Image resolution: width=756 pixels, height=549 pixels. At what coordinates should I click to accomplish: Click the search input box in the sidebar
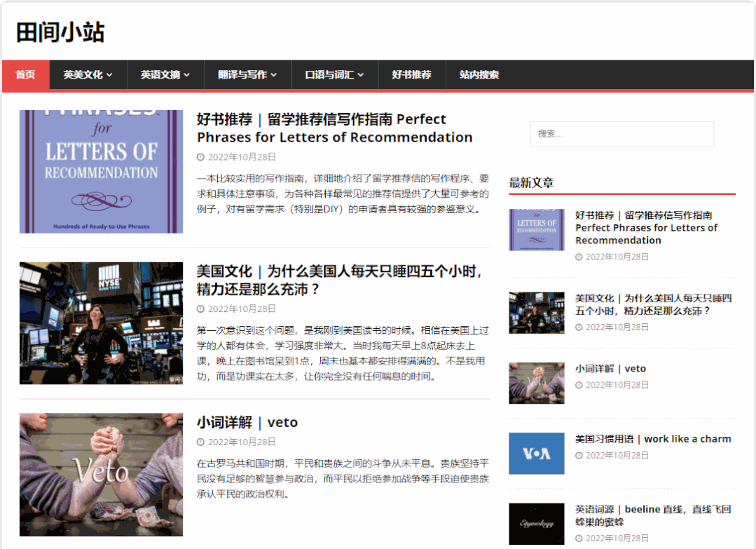point(621,134)
